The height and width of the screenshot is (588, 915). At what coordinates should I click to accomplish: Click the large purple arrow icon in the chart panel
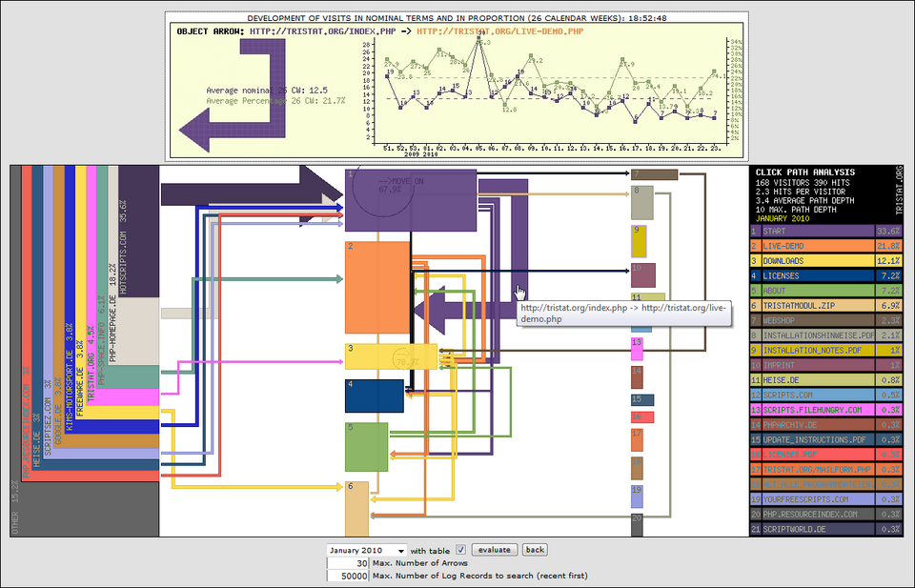(x=234, y=107)
